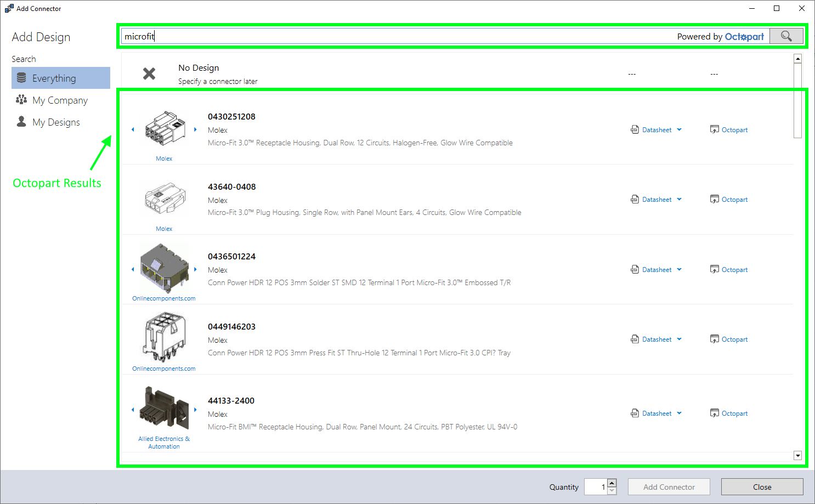Open the Octopart icon for 0430251208

tap(714, 129)
